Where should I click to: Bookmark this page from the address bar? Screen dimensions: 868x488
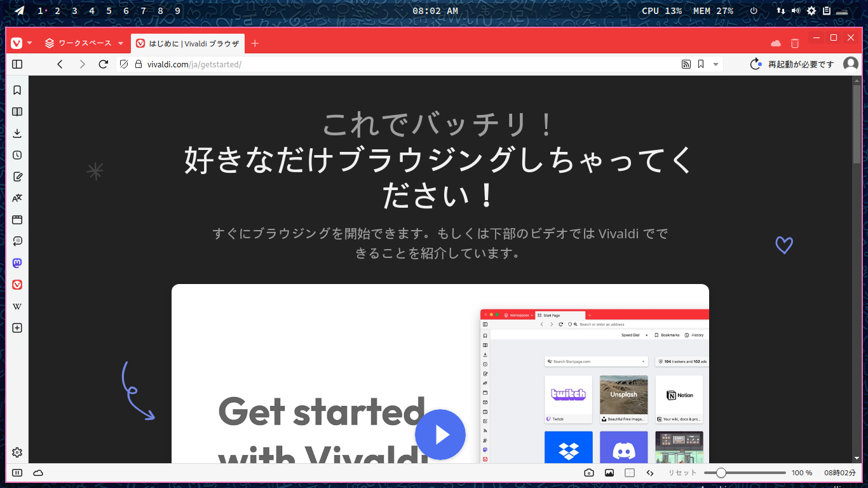click(x=701, y=64)
